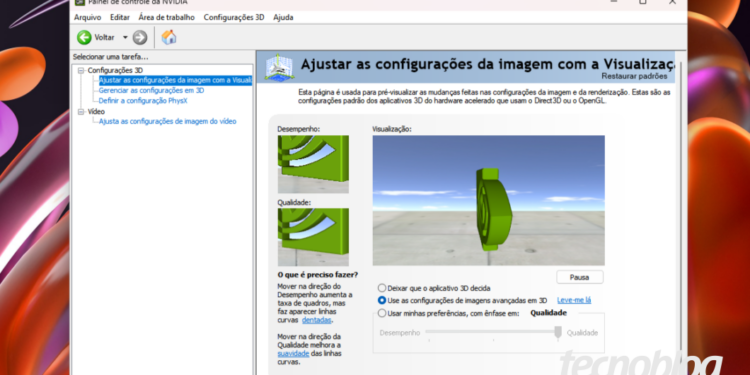Screen dimensions: 750x375
Task: Click the 'Selecionar uma tarefa...' label
Action: [x=110, y=57]
